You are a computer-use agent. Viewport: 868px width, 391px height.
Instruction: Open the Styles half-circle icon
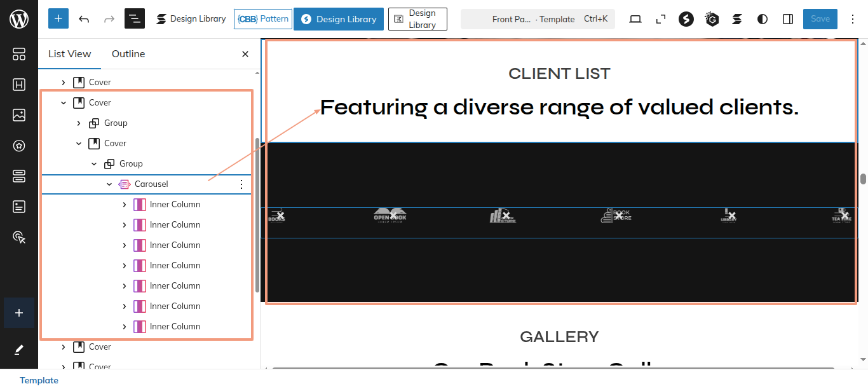(763, 19)
